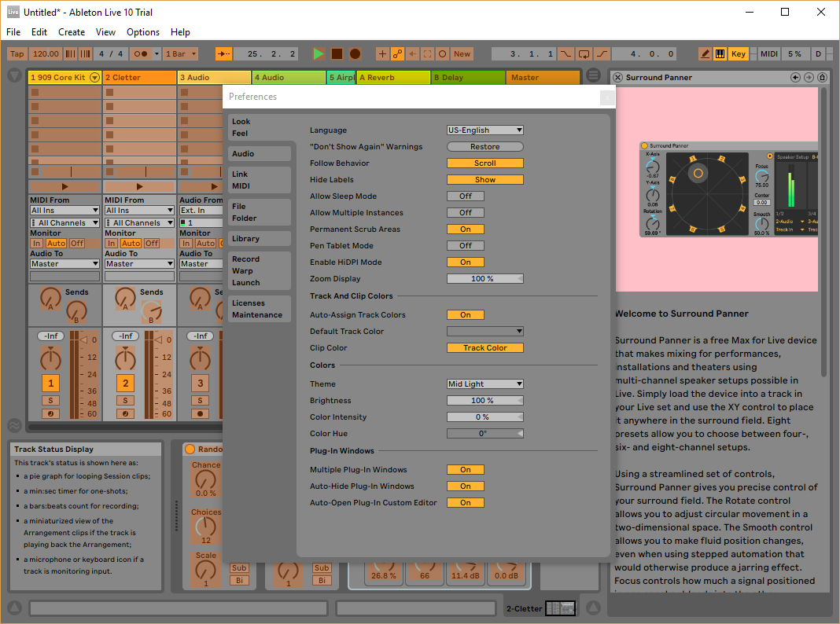Toggle the Computer MIDI Keyboard icon
840x624 pixels.
(x=720, y=53)
